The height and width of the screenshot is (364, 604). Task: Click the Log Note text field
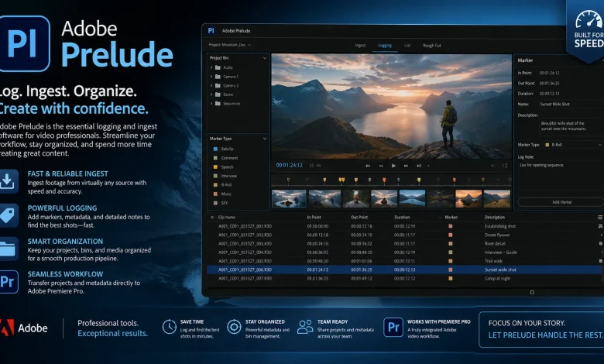[561, 176]
